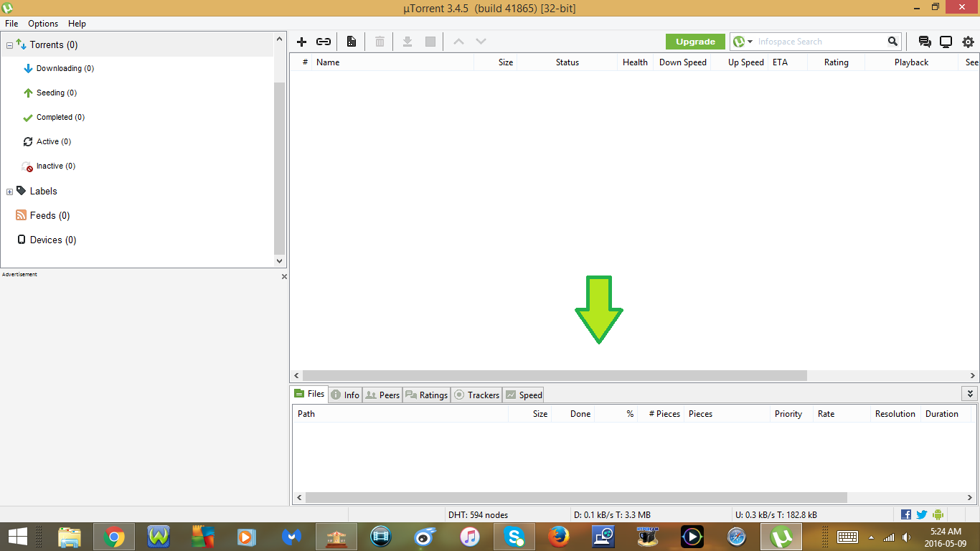980x551 pixels.
Task: Click sidebar vertical scrollbar down arrow
Action: point(280,262)
